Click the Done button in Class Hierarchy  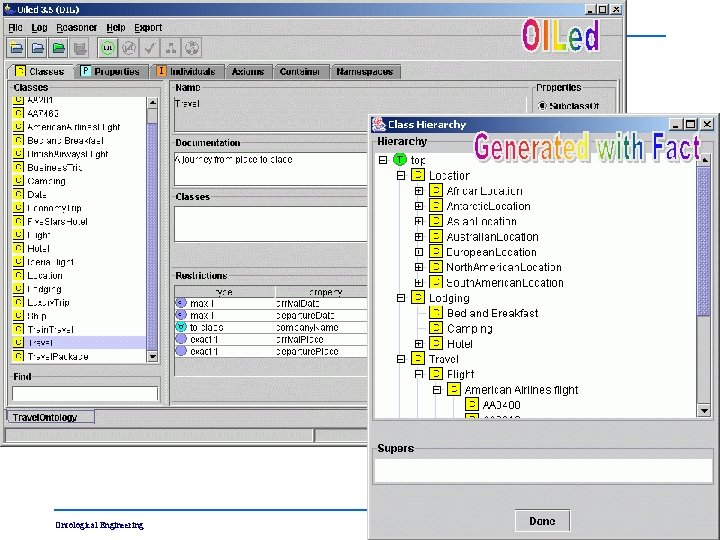(542, 521)
